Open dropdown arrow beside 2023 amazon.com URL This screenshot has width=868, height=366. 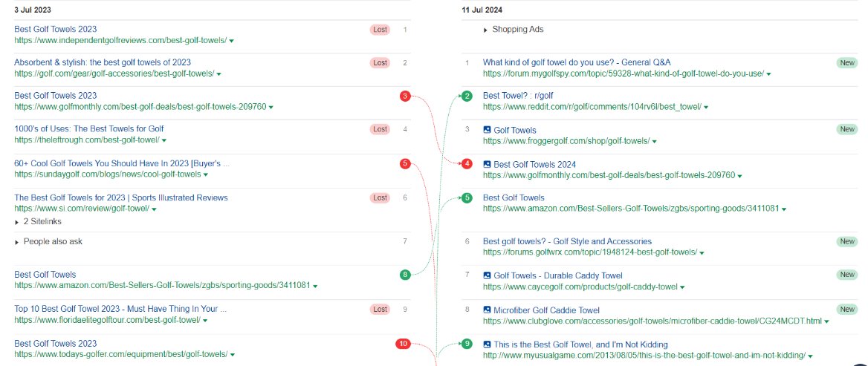(315, 287)
